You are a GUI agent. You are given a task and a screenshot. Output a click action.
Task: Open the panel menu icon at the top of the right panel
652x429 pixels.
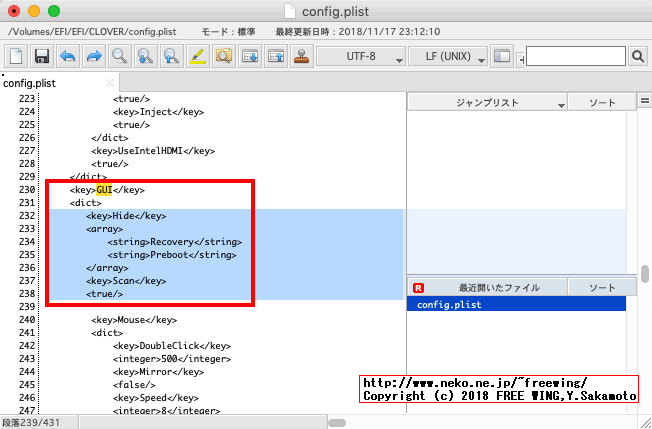point(645,101)
